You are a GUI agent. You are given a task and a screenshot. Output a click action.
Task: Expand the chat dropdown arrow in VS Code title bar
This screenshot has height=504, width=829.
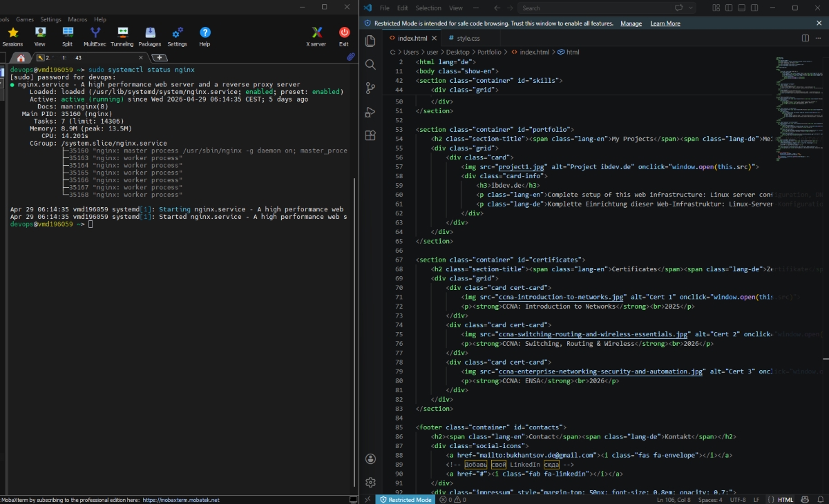coord(690,8)
